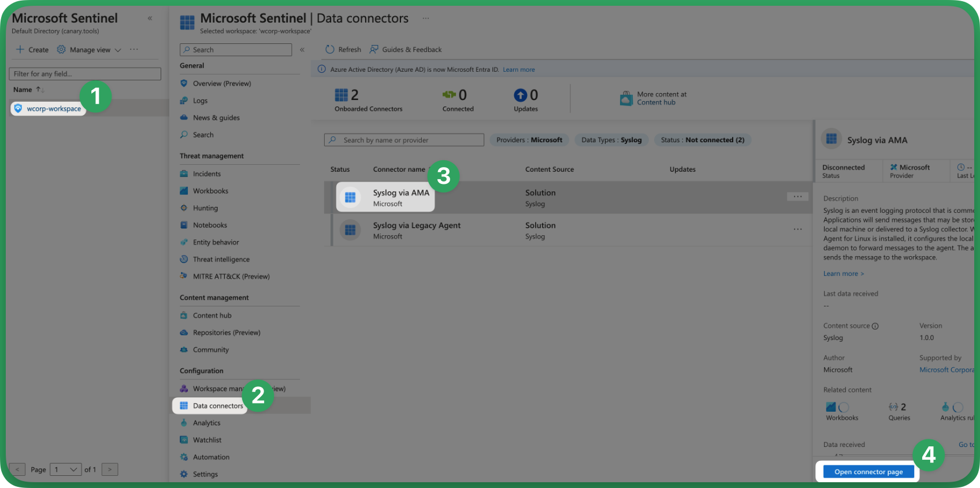
Task: Click the Syslog via Legacy Agent connector icon
Action: point(350,230)
